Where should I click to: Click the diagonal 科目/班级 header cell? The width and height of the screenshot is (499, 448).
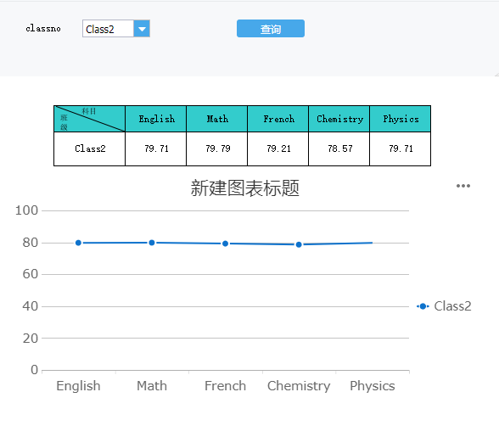89,119
